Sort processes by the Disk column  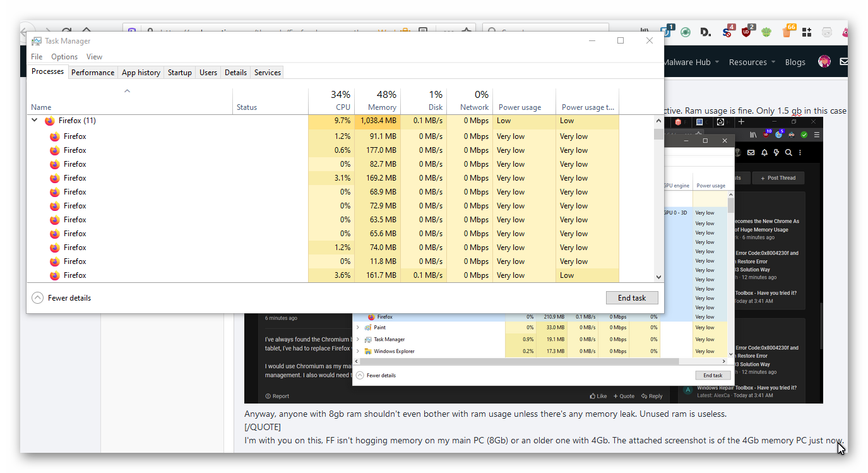[x=424, y=101]
